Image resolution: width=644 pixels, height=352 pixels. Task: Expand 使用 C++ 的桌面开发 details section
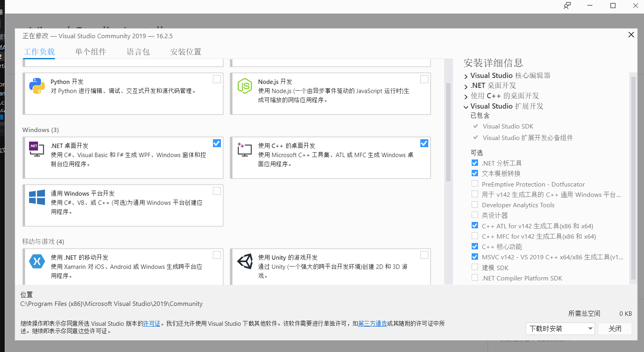466,96
